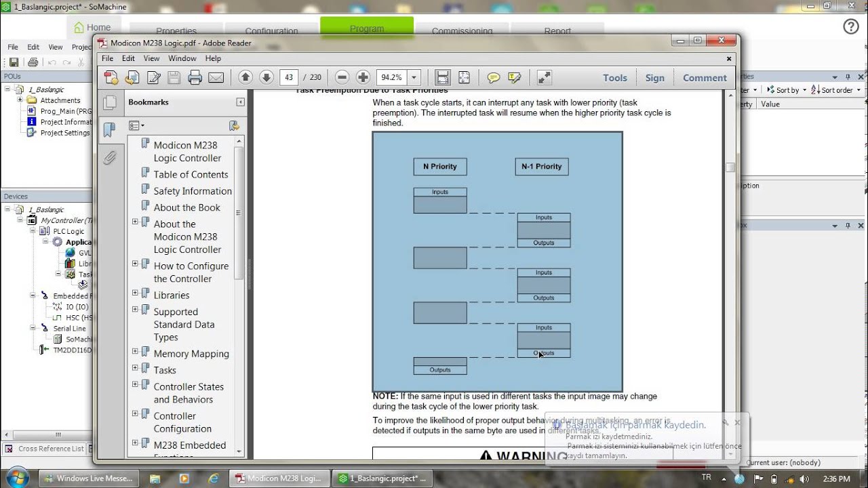
Task: Expand the Memory Mapping bookmark
Action: [x=135, y=352]
